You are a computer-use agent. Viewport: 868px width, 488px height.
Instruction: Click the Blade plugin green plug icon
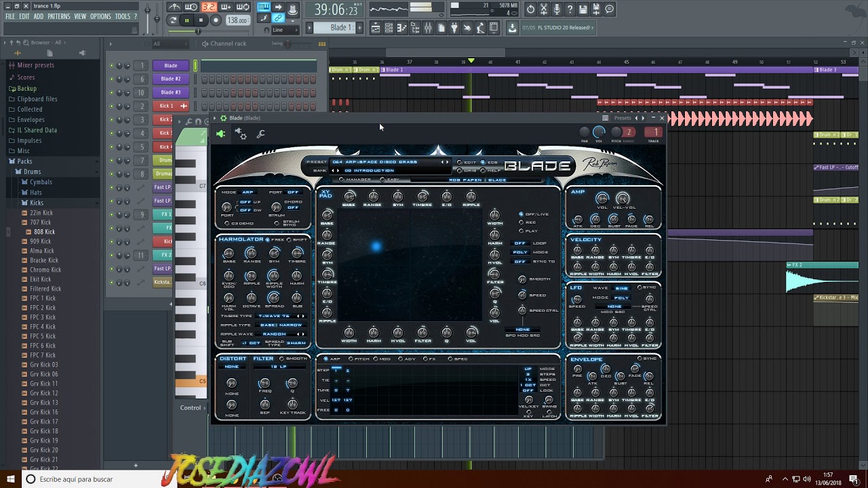pyautogui.click(x=220, y=134)
